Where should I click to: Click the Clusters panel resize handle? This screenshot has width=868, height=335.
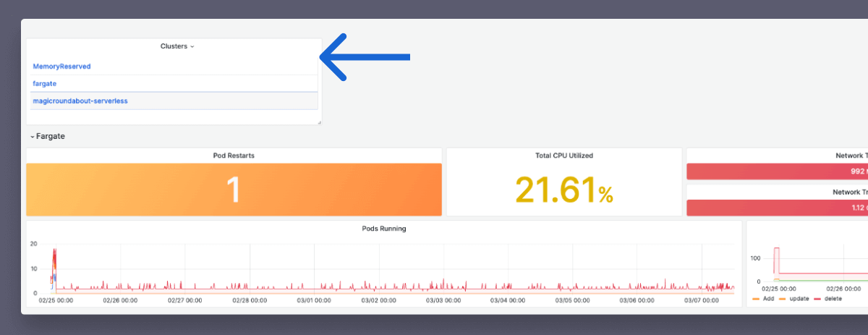point(319,122)
